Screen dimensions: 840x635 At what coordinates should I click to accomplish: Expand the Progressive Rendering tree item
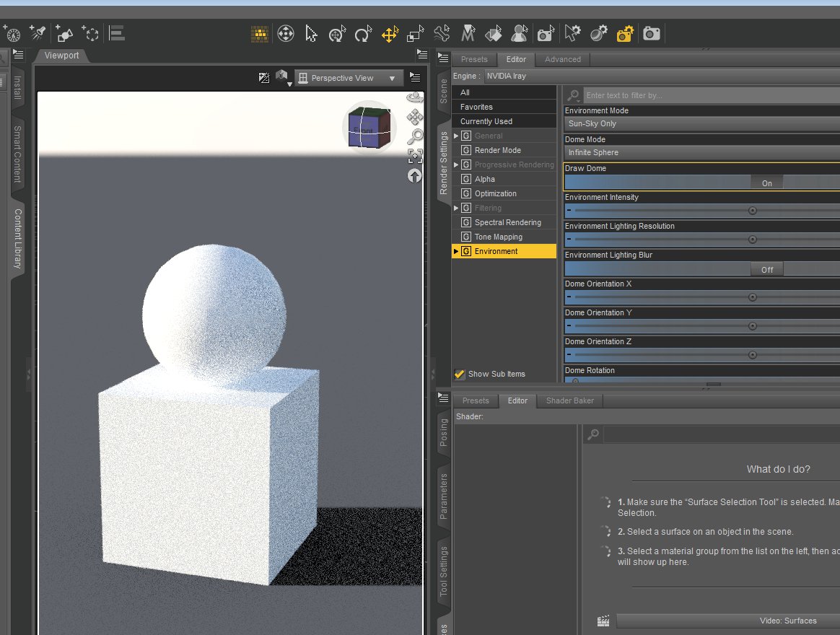(x=456, y=165)
